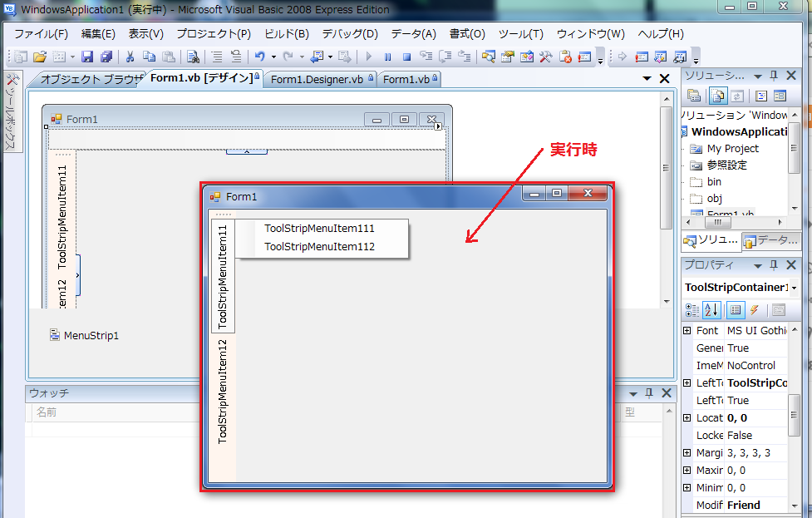Switch to データ sources panel tab

(771, 240)
